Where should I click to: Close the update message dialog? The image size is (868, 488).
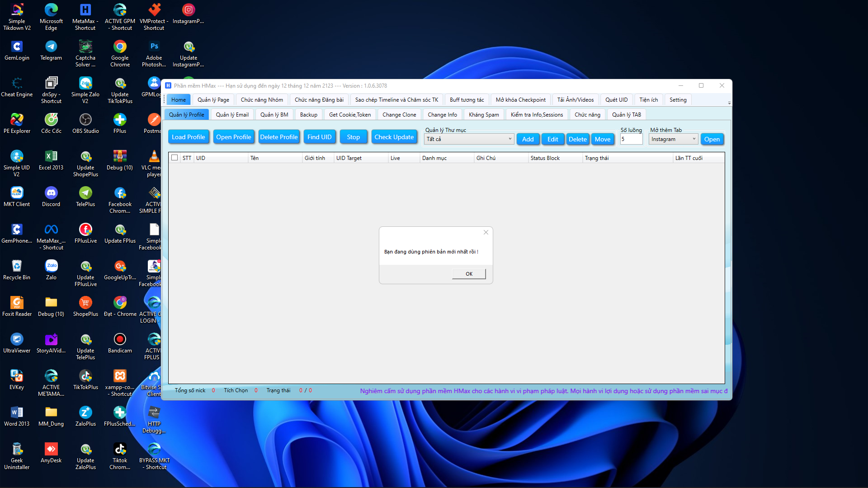(486, 232)
